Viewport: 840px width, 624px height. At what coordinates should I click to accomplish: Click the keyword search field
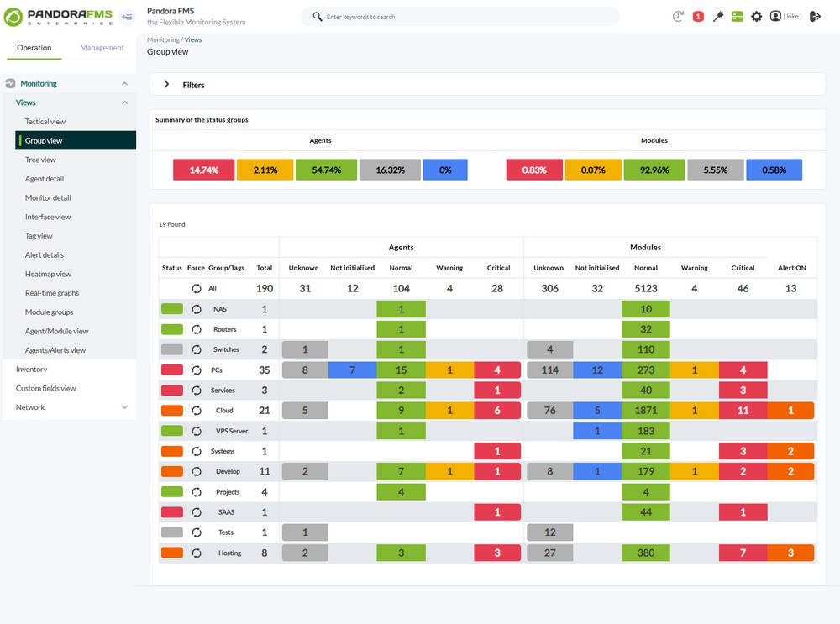(462, 17)
